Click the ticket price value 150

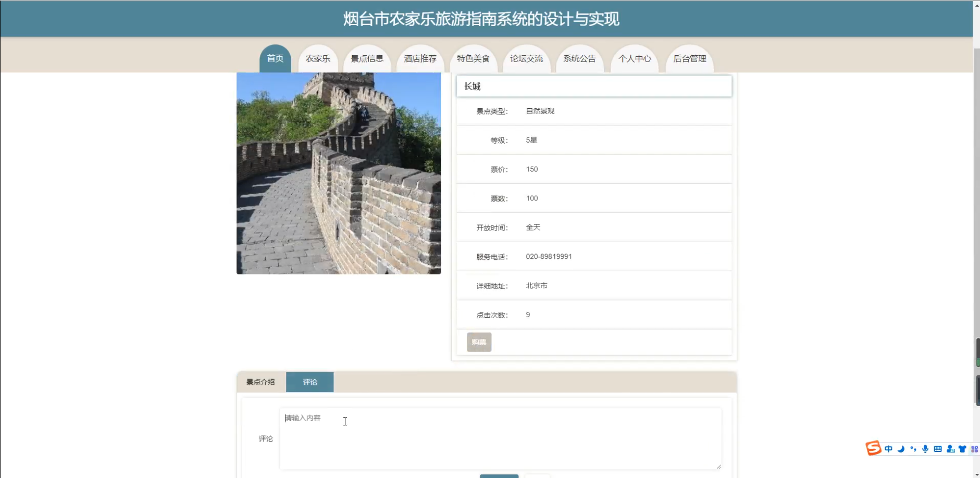532,169
